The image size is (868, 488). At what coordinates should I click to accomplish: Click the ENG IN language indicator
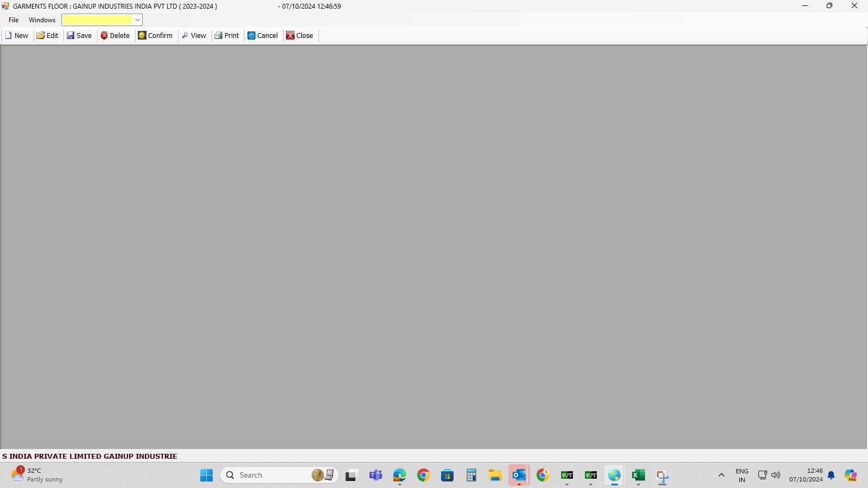click(x=742, y=476)
